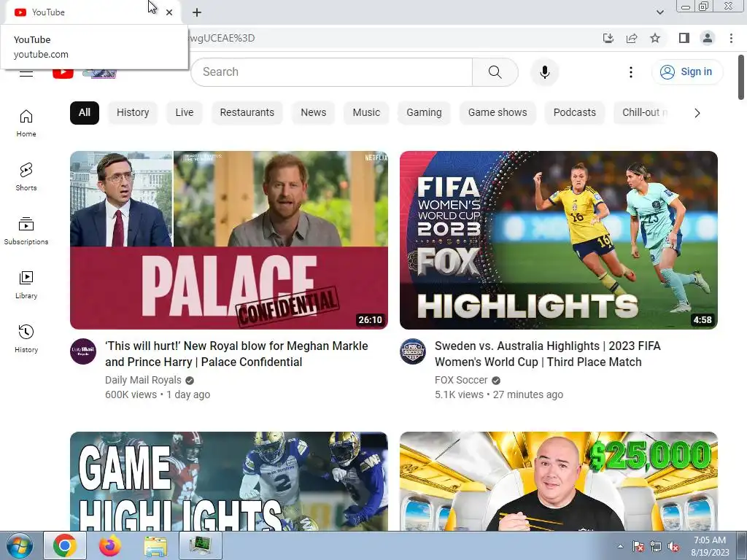Screen dimensions: 747x560
Task: Click the page vertical scrollbar
Action: pyautogui.click(x=741, y=77)
